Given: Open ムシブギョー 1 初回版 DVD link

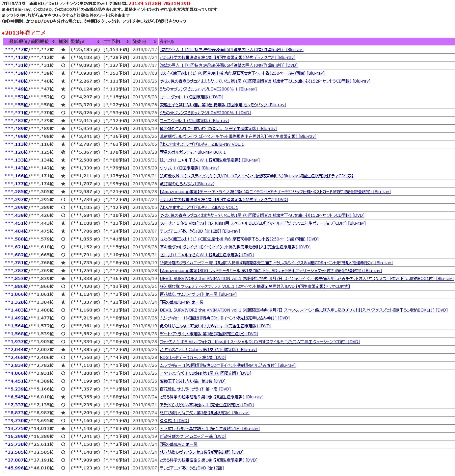Looking at the screenshot, I should tap(225, 318).
